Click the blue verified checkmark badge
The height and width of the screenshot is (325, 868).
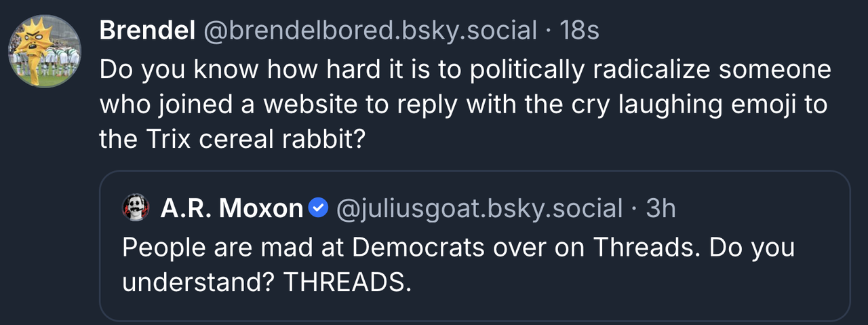318,208
